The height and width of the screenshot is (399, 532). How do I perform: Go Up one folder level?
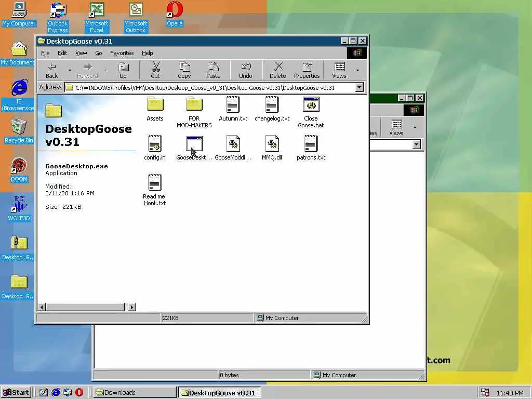point(123,71)
